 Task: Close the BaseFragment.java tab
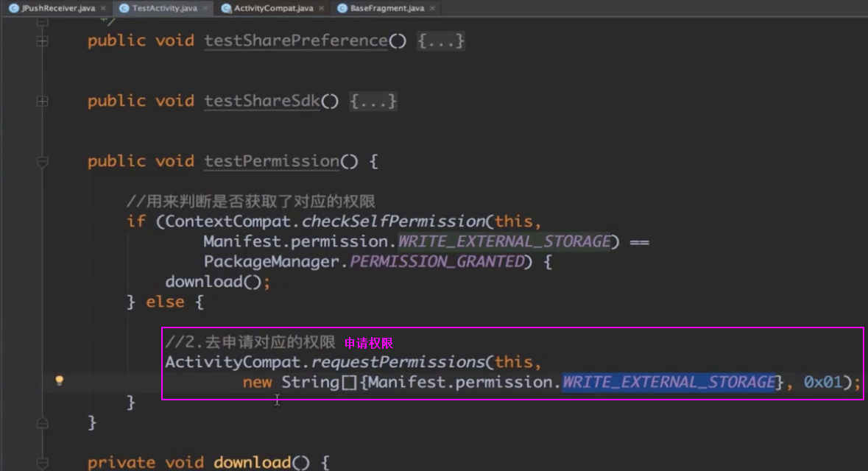432,8
